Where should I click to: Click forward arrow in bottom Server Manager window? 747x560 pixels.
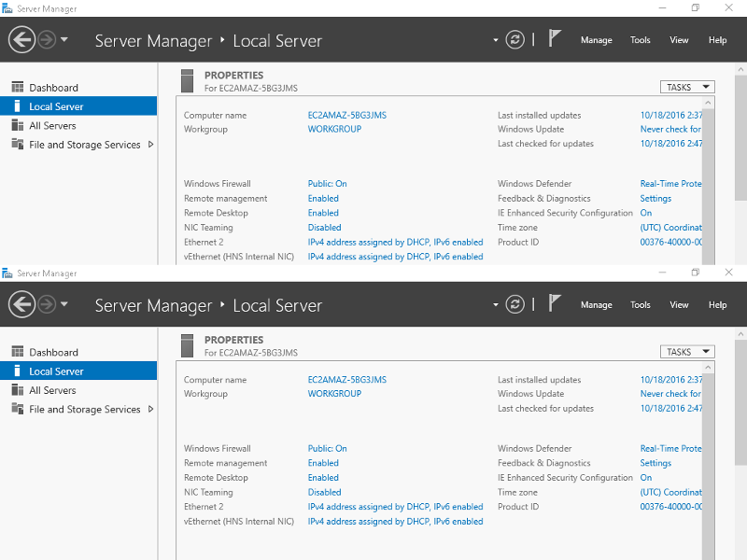47,304
